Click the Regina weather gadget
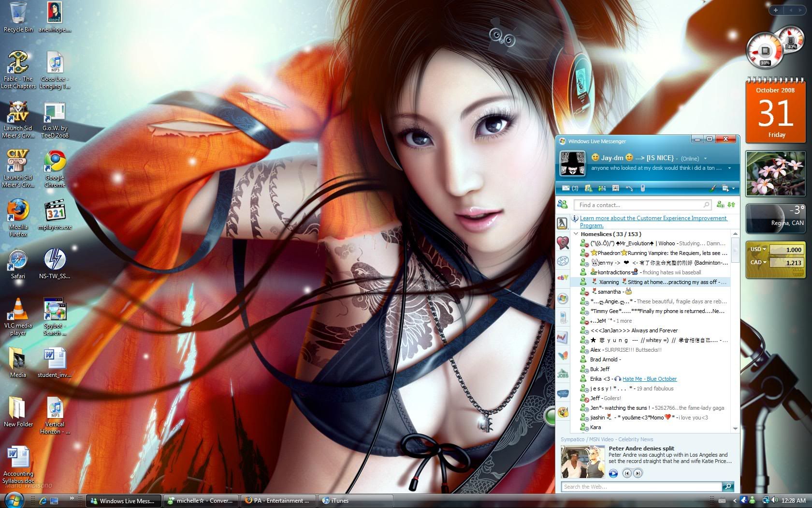This screenshot has height=508, width=812. (x=776, y=218)
